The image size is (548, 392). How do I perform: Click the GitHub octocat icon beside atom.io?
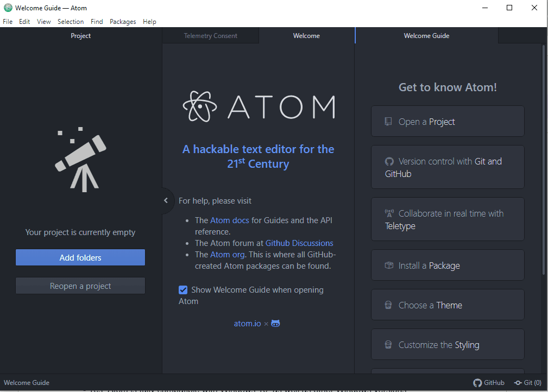[x=276, y=324]
